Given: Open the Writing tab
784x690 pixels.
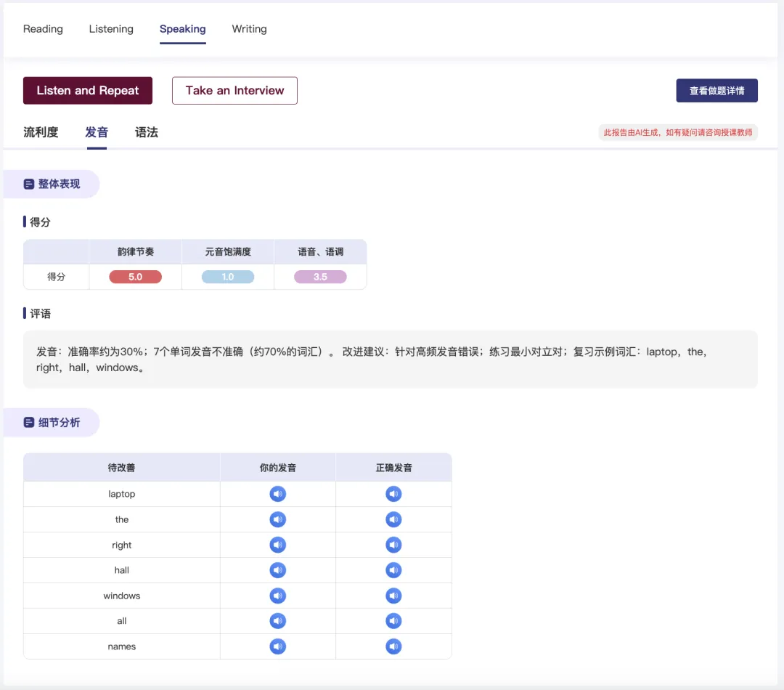Looking at the screenshot, I should point(249,29).
